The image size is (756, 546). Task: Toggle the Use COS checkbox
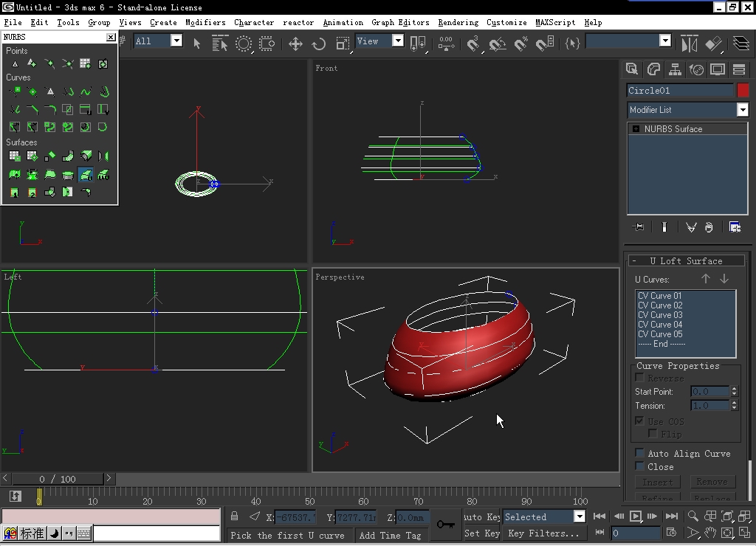coord(639,421)
